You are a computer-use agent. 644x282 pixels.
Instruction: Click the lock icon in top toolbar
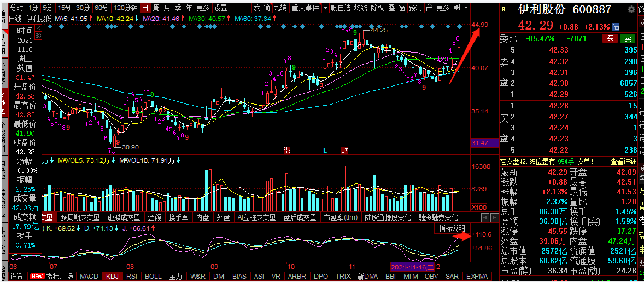pyautogui.click(x=429, y=8)
